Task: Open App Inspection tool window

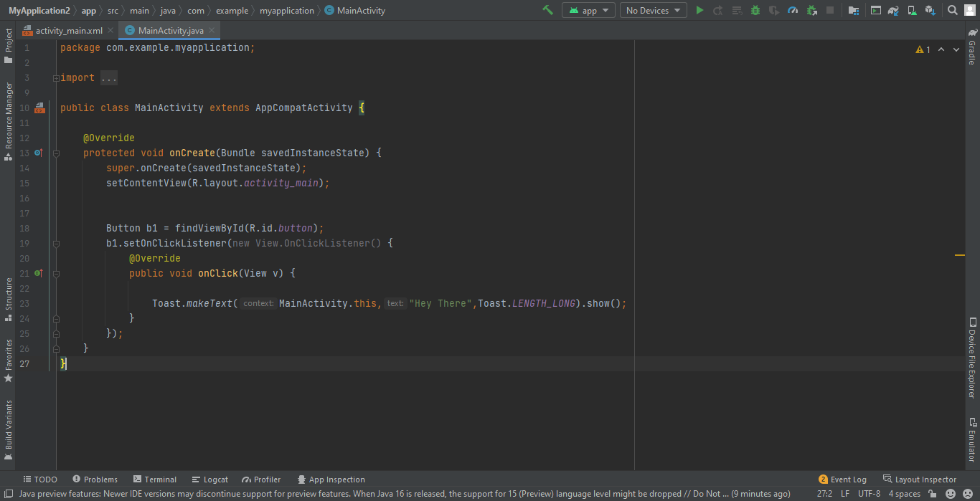Action: 331,479
